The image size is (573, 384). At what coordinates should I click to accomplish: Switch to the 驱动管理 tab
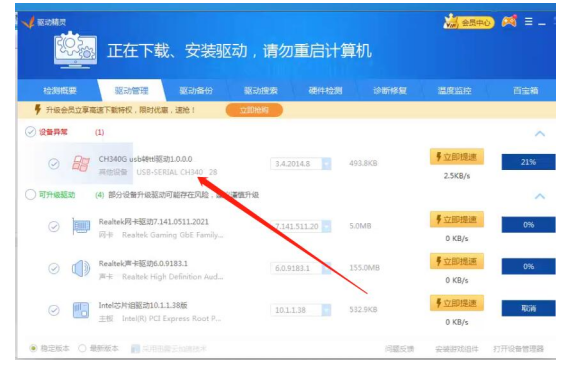132,90
